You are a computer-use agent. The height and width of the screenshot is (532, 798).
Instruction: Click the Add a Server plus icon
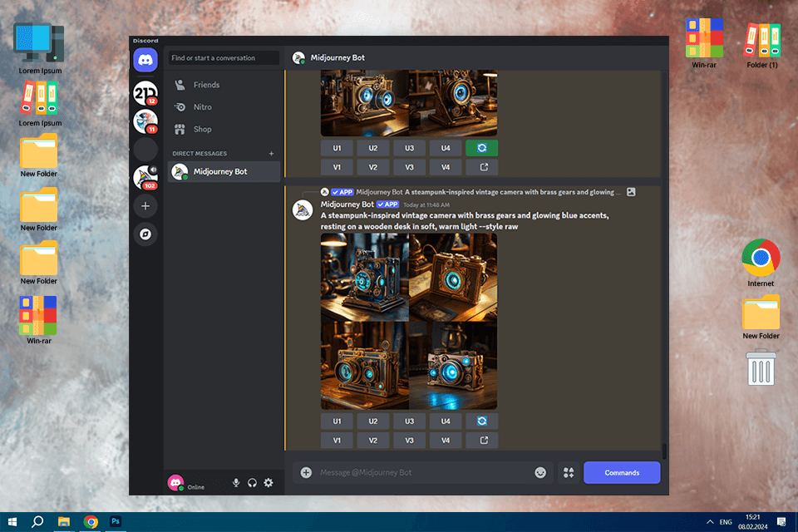(x=145, y=206)
